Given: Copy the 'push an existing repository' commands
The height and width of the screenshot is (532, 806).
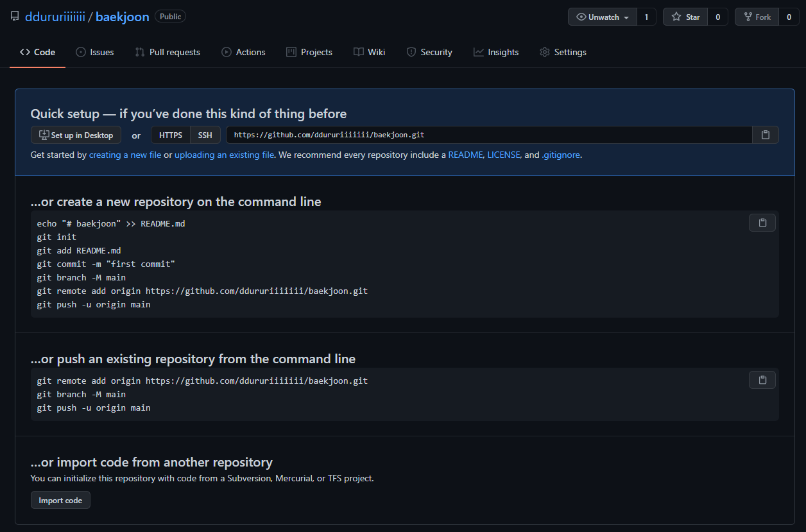Looking at the screenshot, I should [x=762, y=380].
